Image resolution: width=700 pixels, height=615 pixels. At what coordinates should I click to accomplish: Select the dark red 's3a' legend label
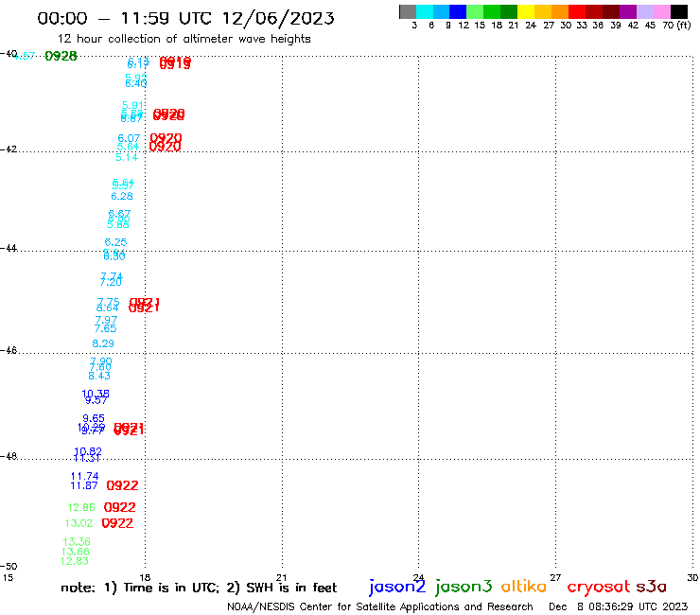pyautogui.click(x=651, y=587)
